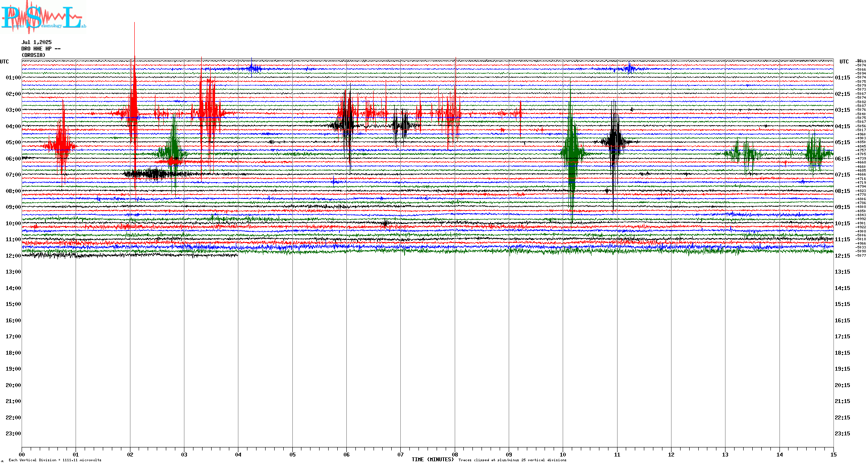Click the bottom axis minute label '11'

click(x=617, y=454)
